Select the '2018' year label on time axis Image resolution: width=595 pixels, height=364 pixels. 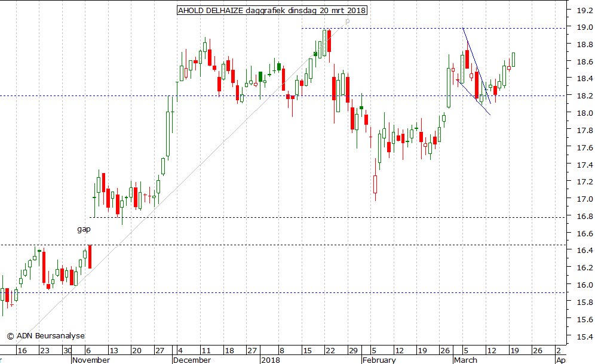[271, 360]
